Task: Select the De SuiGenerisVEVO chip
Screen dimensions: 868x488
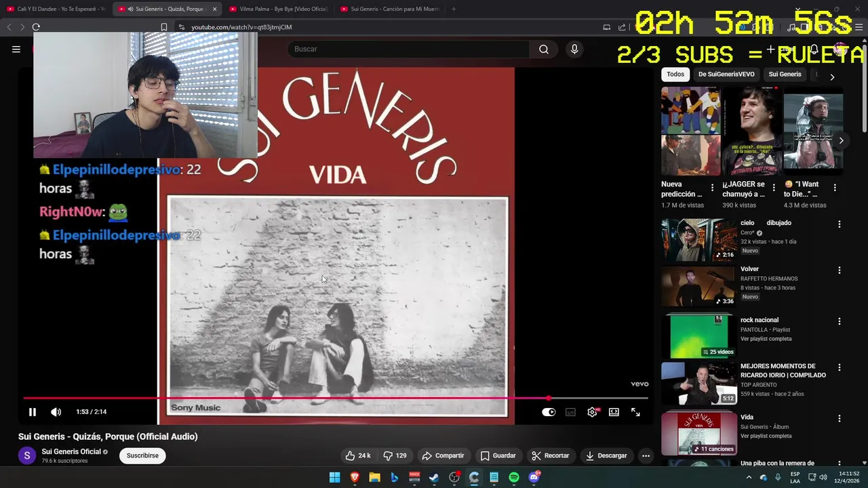Action: click(x=726, y=75)
